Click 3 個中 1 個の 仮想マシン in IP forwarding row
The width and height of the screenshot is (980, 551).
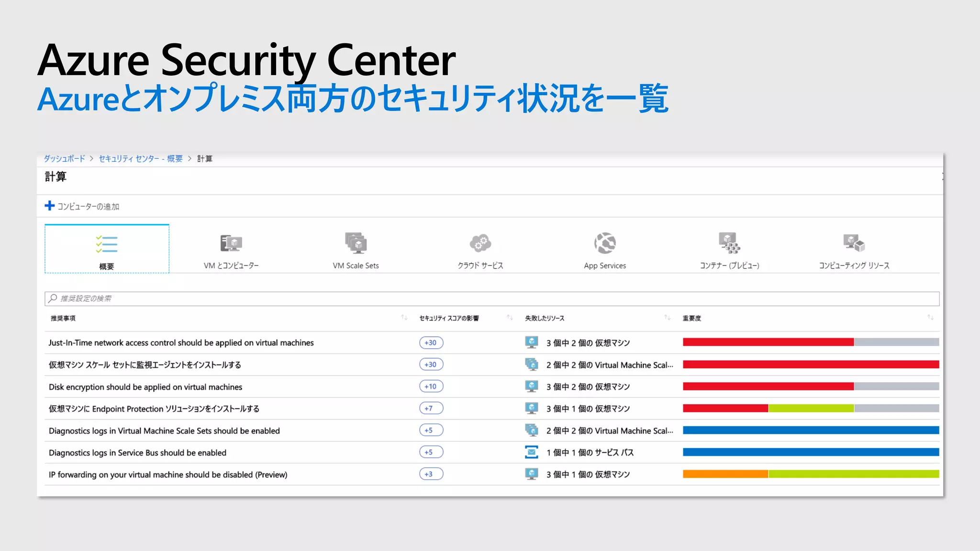588,474
